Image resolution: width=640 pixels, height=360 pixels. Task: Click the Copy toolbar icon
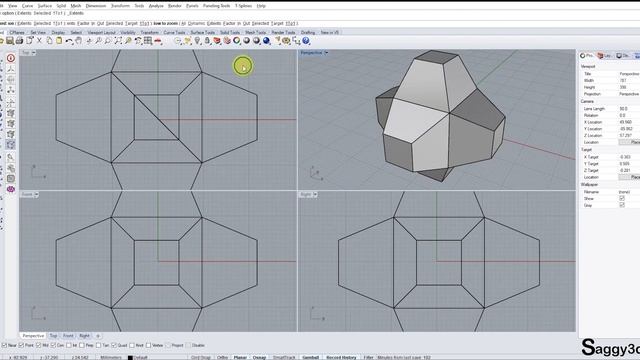[x=49, y=41]
